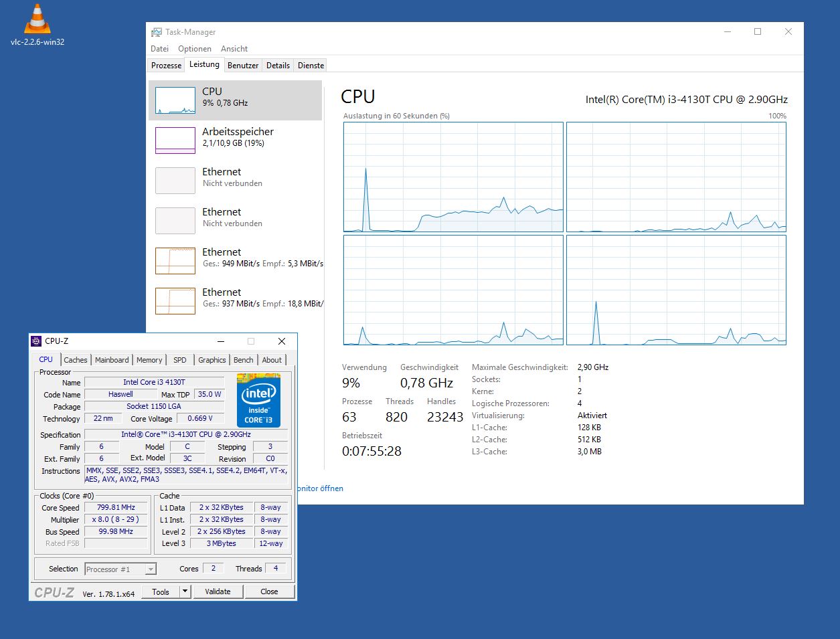Open the Bench tab in CPU-Z
This screenshot has height=639, width=840.
(244, 360)
